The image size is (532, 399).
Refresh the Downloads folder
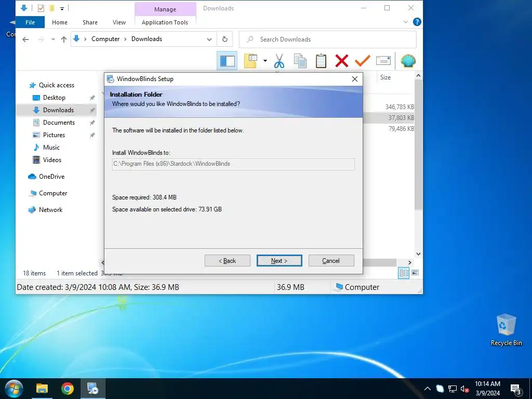point(224,39)
